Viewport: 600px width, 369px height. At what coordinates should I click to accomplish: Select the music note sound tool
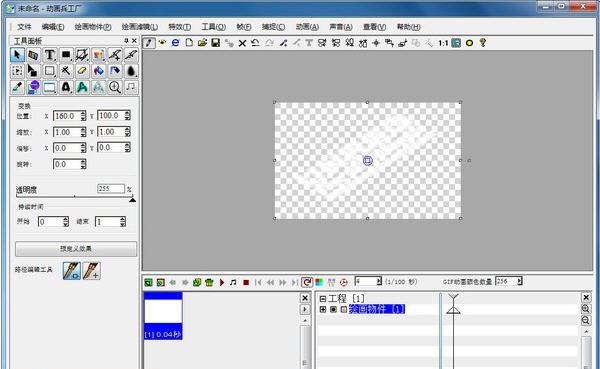point(130,87)
